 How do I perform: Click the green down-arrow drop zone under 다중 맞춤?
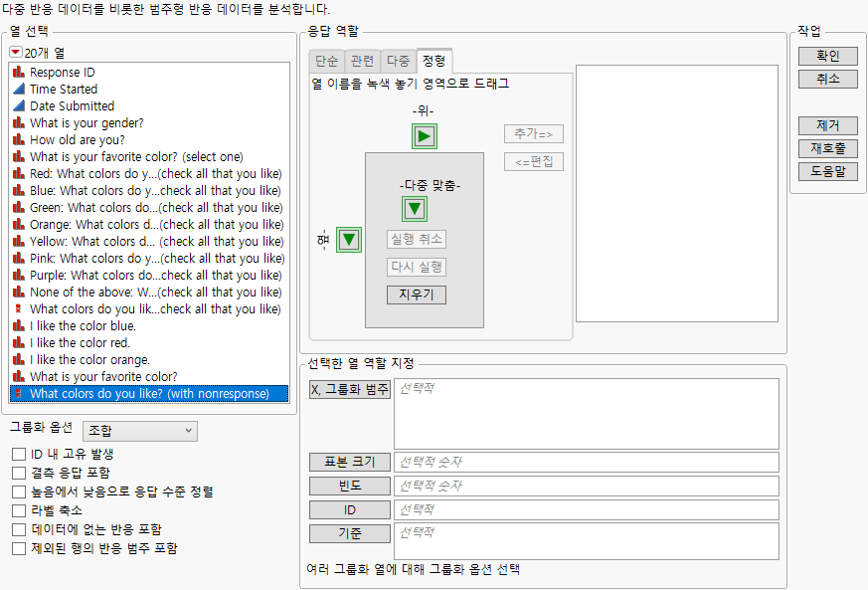point(415,209)
